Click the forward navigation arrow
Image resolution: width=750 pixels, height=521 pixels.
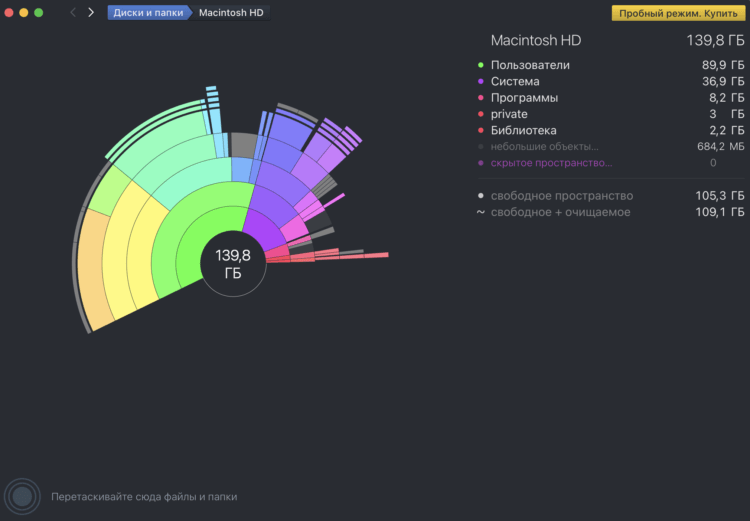point(91,13)
